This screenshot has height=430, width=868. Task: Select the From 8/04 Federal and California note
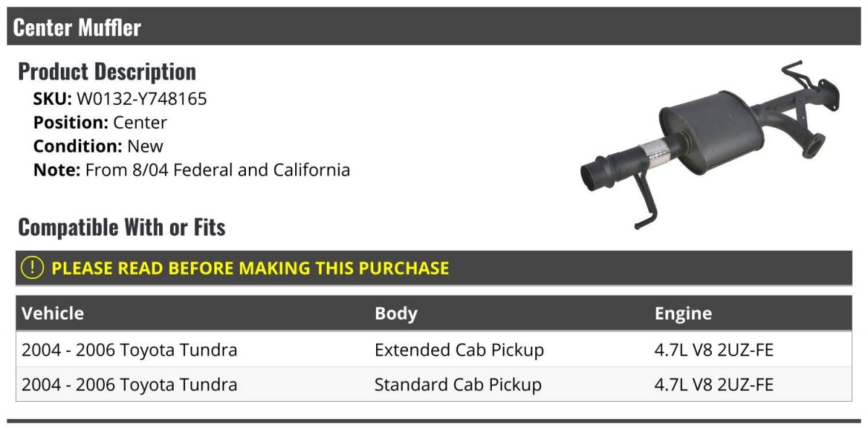218,171
